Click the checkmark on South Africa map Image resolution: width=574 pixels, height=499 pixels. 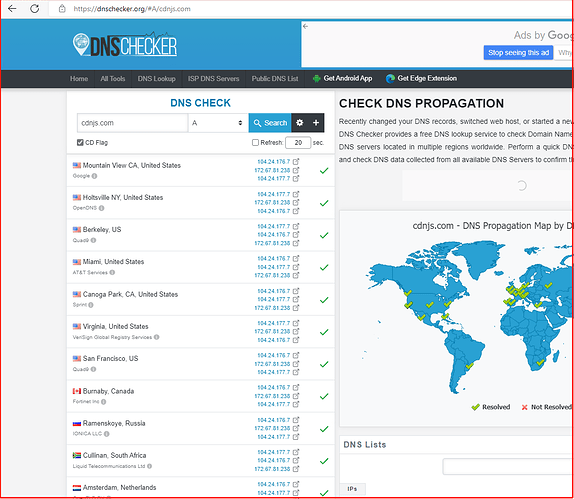point(540,362)
